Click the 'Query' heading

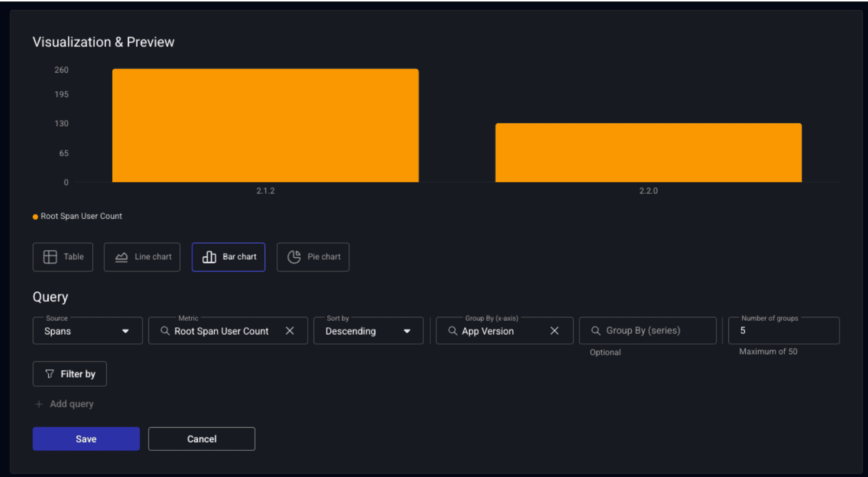pos(50,297)
